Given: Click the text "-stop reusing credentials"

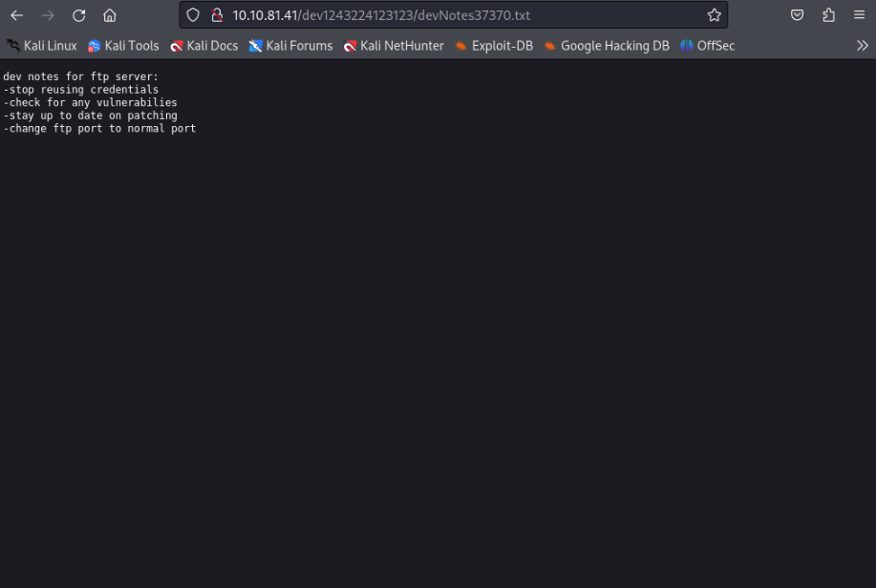Looking at the screenshot, I should click(x=81, y=90).
